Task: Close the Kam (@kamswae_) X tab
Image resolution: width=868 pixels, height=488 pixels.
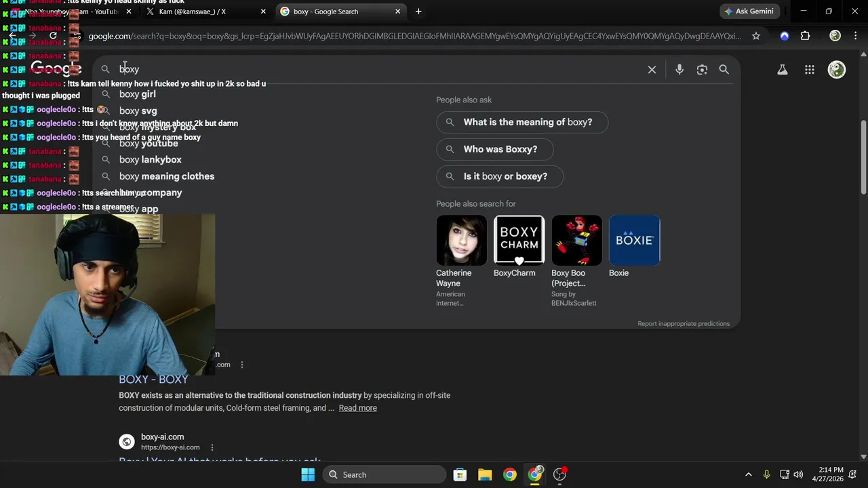Action: [x=263, y=12]
